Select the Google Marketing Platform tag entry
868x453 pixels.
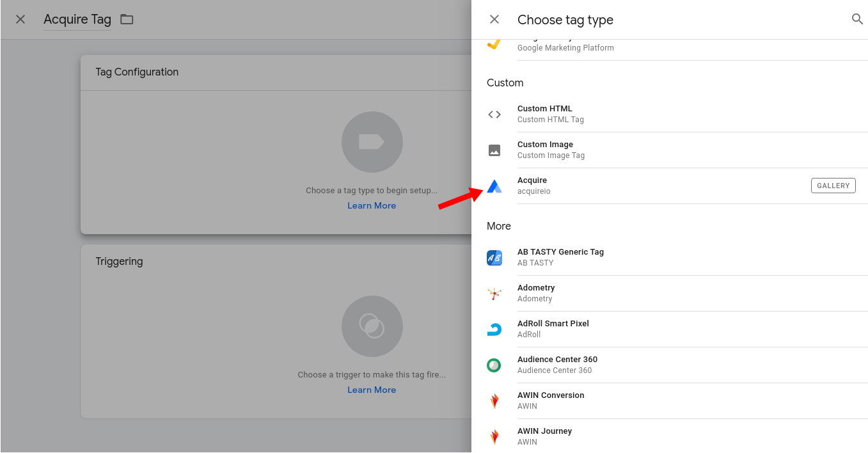pos(565,47)
